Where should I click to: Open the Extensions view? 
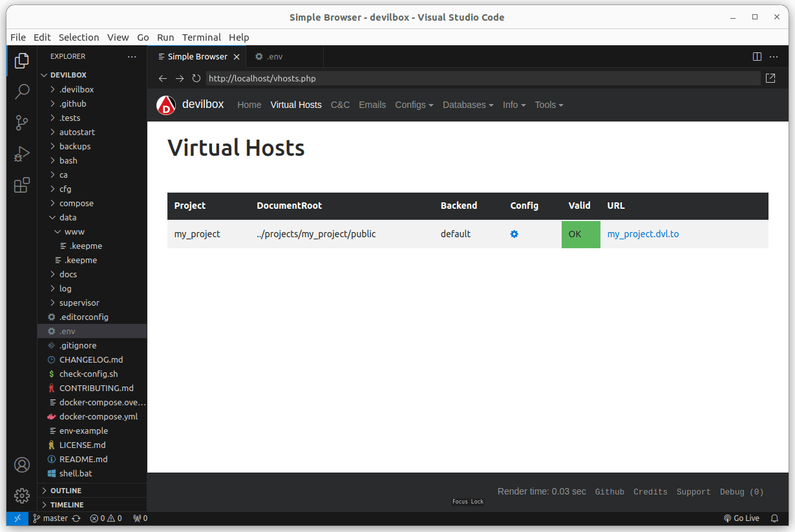point(22,186)
